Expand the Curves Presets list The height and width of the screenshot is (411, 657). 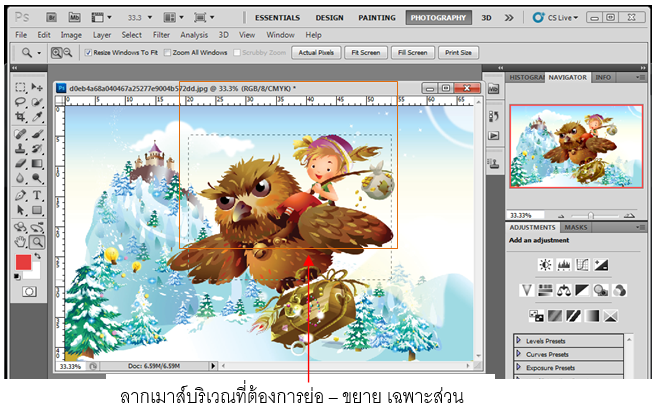coord(520,353)
